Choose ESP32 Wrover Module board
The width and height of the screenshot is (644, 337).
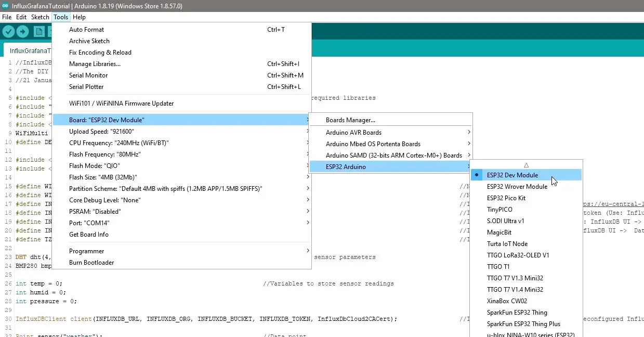517,187
